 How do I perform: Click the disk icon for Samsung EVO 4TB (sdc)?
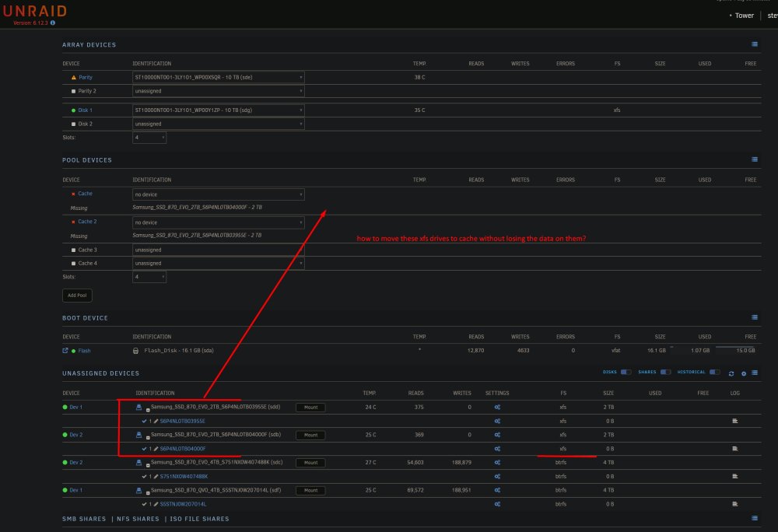pos(138,463)
